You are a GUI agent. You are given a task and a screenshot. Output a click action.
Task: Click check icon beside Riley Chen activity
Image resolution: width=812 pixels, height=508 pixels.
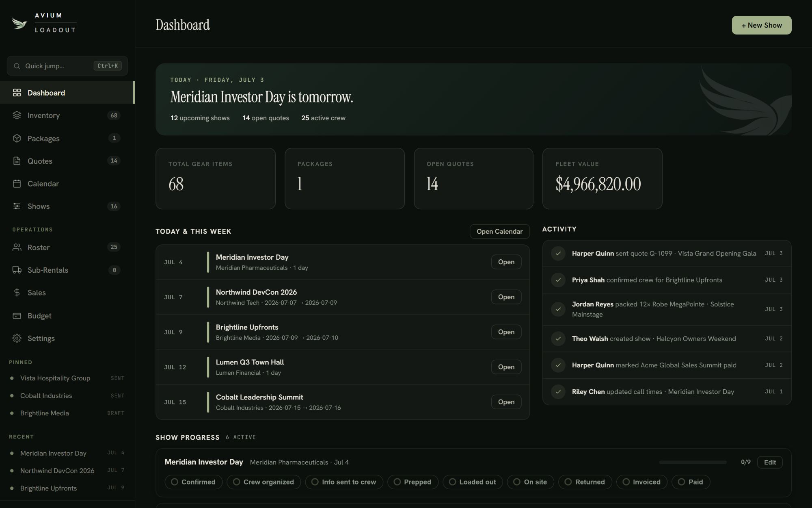pos(558,392)
